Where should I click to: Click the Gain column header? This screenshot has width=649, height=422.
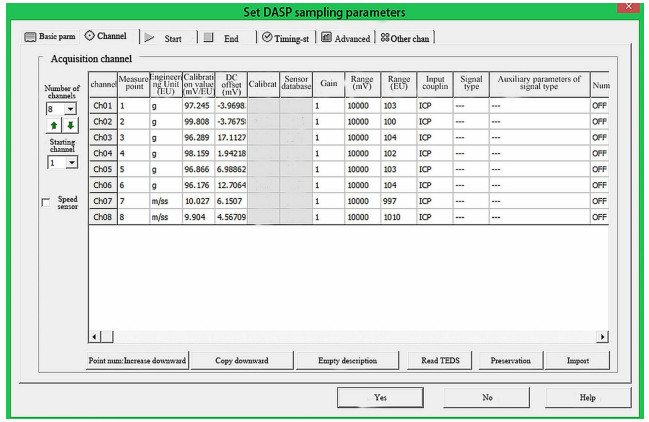point(329,84)
